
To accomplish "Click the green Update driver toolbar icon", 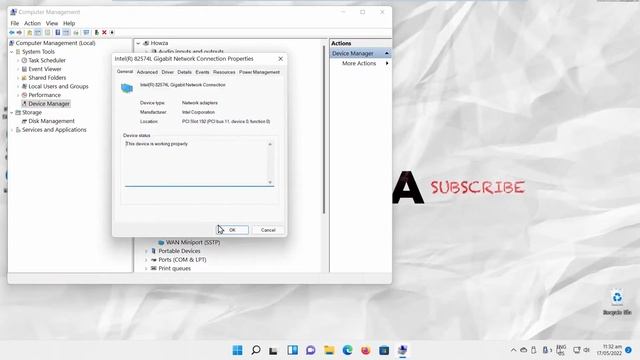I will coord(97,33).
